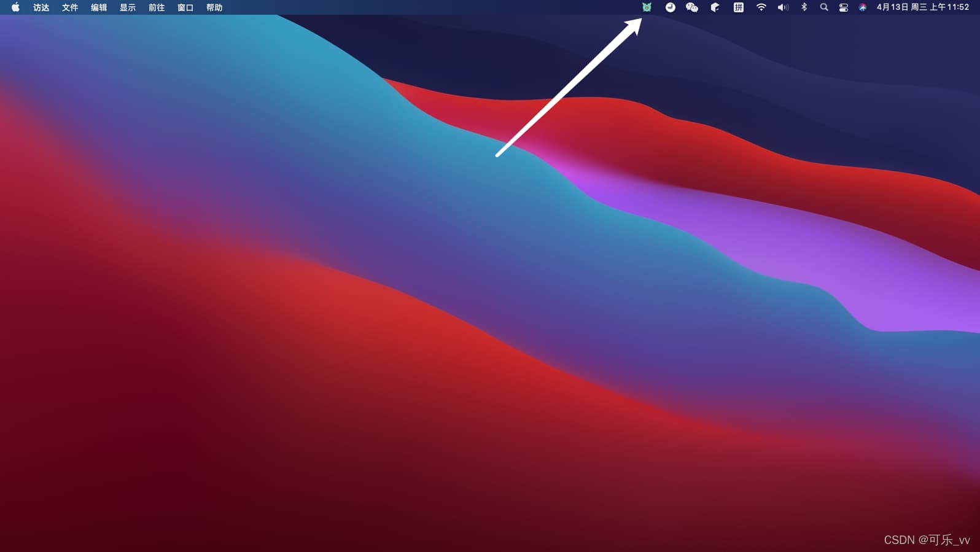
Task: Open the 帮助 menu
Action: pos(214,7)
